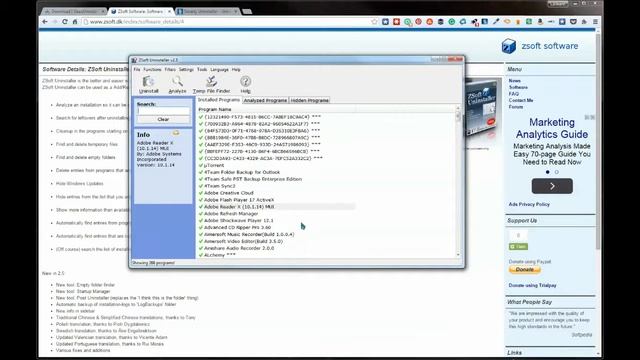The height and width of the screenshot is (360, 640).
Task: Select Amersoft Video Editor entry
Action: click(x=243, y=241)
